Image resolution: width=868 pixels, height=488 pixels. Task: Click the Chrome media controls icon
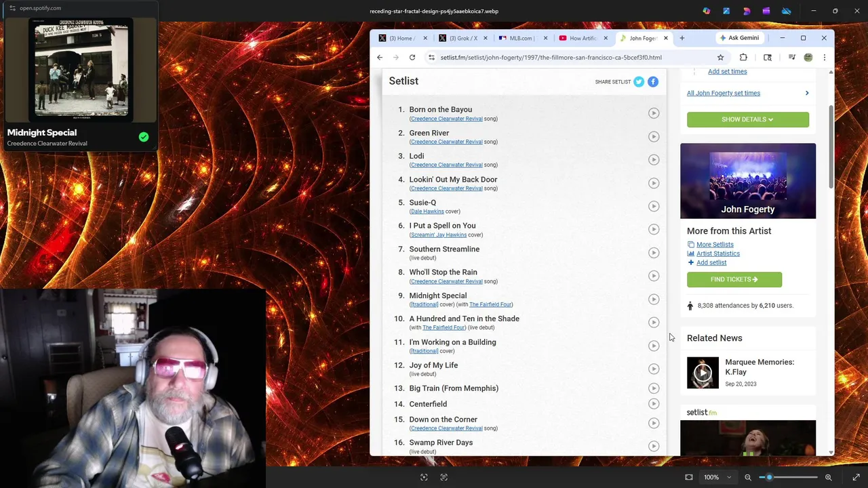tap(791, 58)
